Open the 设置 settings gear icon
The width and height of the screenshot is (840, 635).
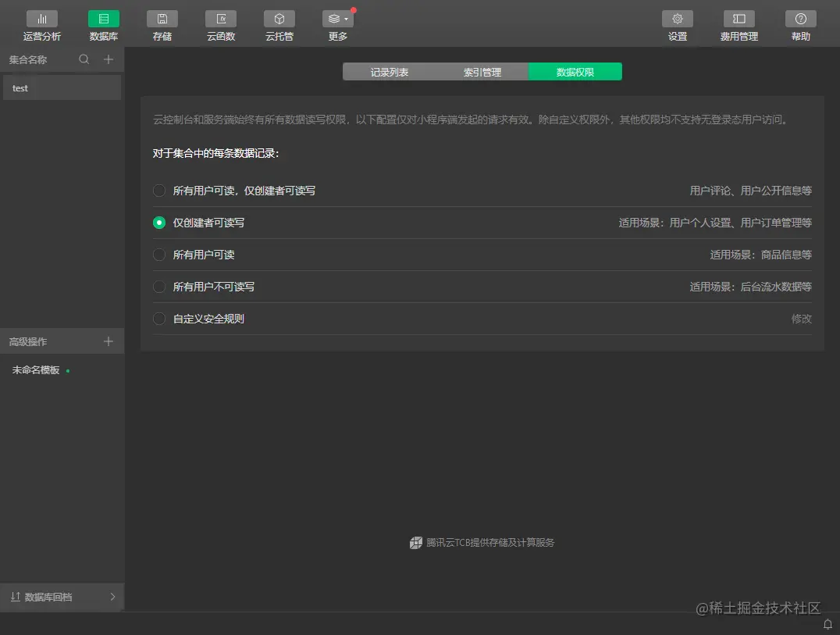(x=677, y=19)
